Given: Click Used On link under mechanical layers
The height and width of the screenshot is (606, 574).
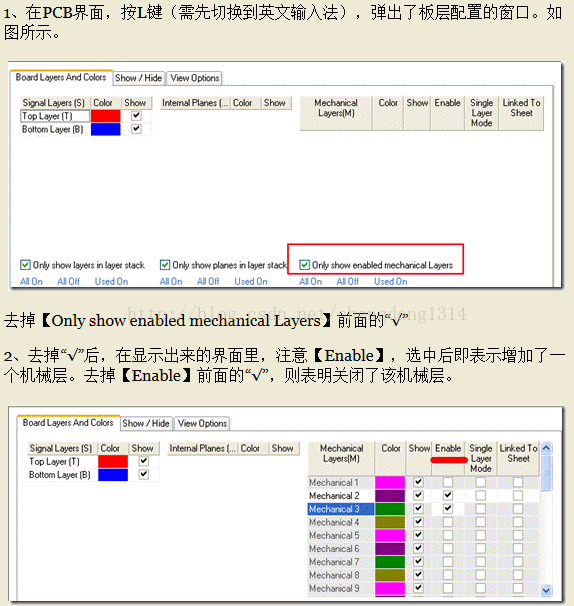Looking at the screenshot, I should [x=390, y=281].
